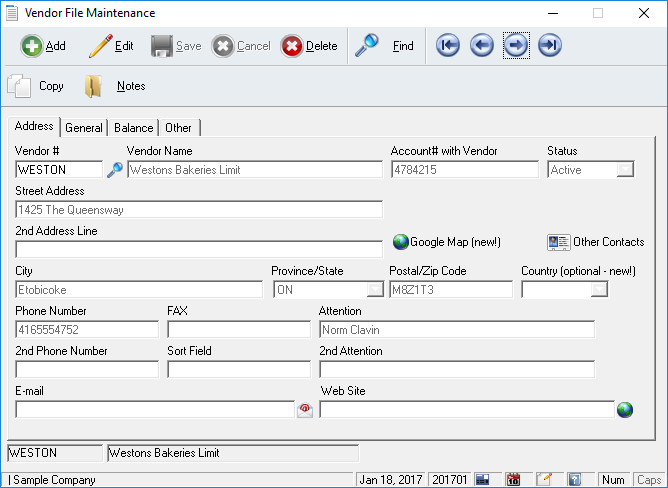Expand the Province/State dropdown
The image size is (668, 488).
(375, 290)
